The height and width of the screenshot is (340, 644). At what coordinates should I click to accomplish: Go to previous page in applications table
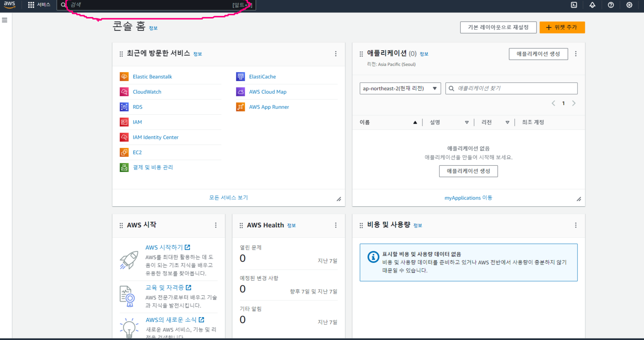tap(553, 103)
